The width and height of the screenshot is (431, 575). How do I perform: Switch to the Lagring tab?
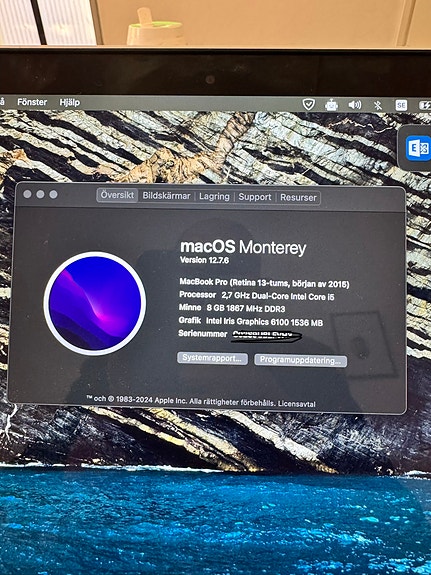pyautogui.click(x=214, y=197)
